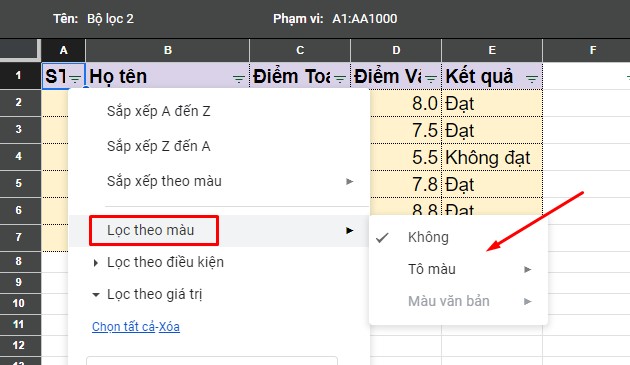Viewport: 630px width, 365px height.
Task: Click the Chọn tất cả link
Action: click(x=124, y=327)
